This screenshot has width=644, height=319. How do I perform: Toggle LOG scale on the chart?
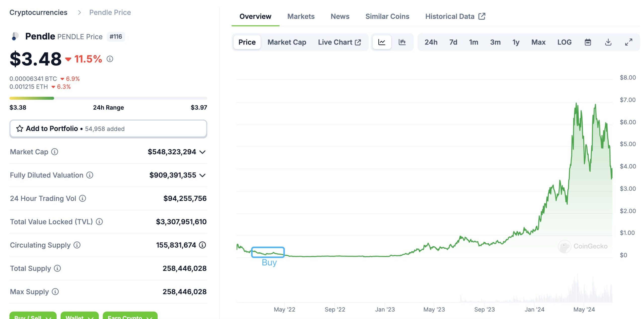pos(564,42)
